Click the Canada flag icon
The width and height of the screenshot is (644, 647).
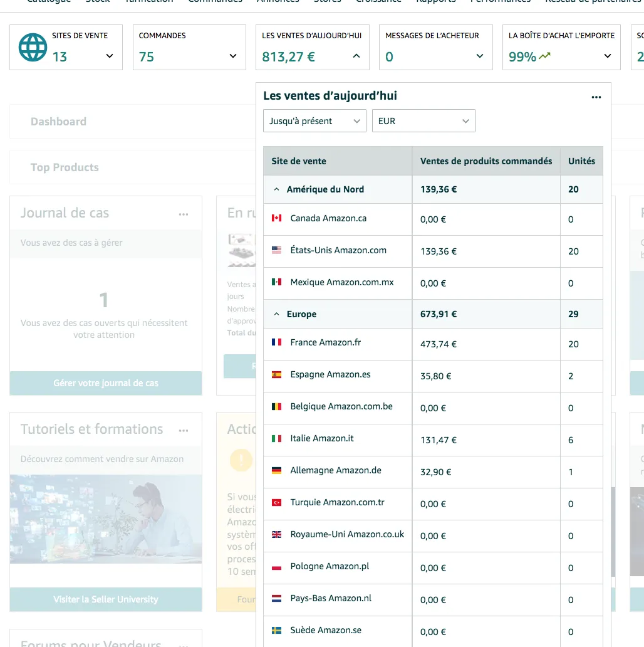coord(277,218)
